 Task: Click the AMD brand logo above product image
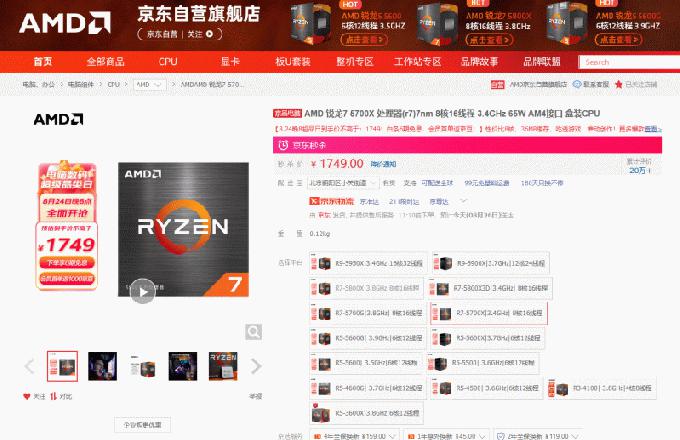59,119
